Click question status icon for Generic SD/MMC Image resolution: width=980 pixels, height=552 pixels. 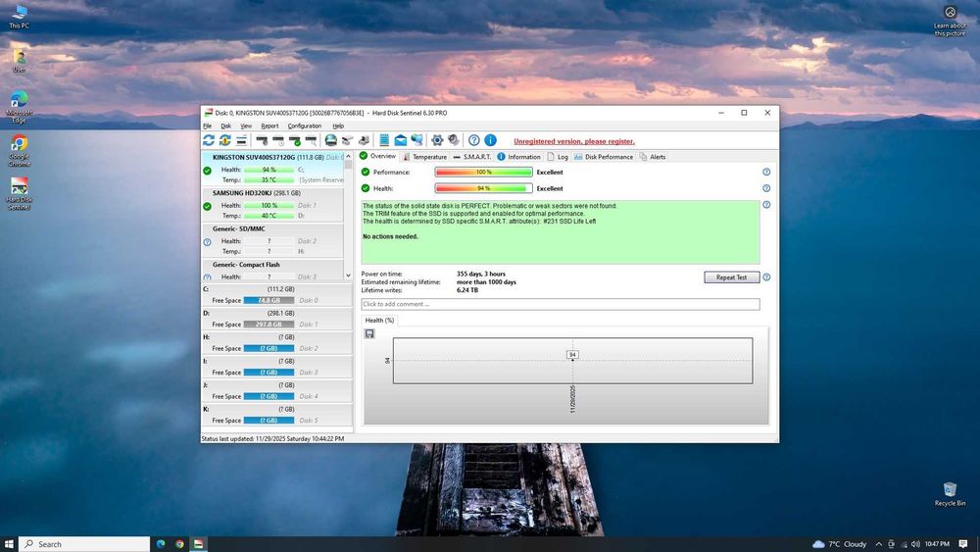(208, 242)
